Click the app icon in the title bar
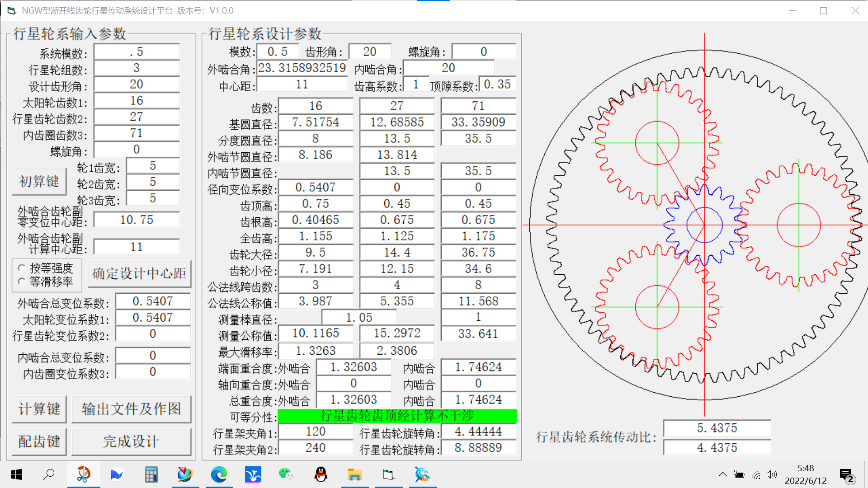Viewport: 868px width, 488px height. [x=11, y=10]
